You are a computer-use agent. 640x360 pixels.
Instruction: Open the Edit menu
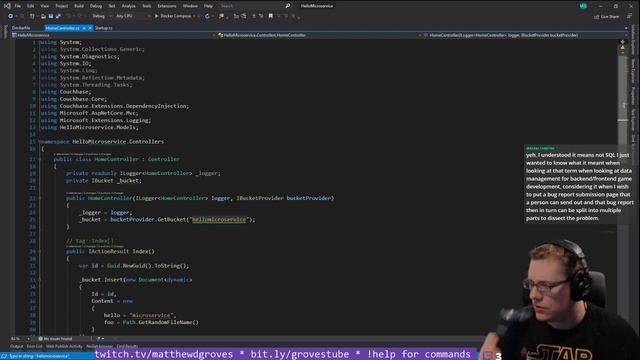(31, 6)
